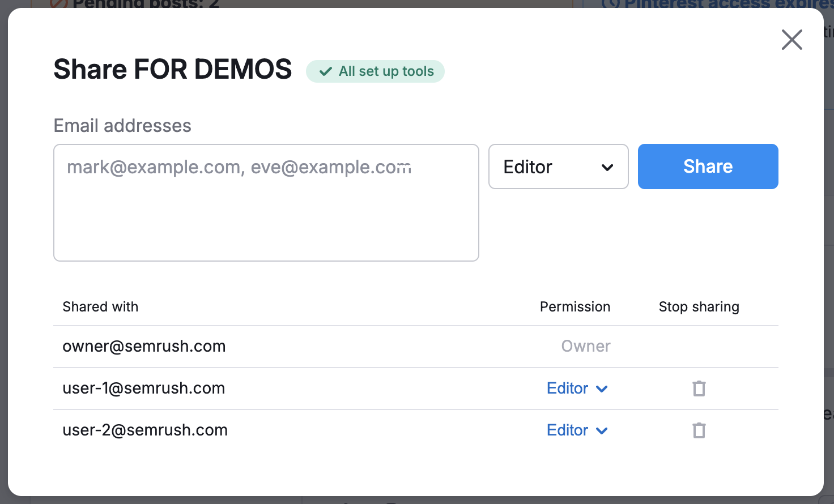Screen dimensions: 834x504
Task: Click trash icon for user-2@semrush.com
Action: (699, 430)
